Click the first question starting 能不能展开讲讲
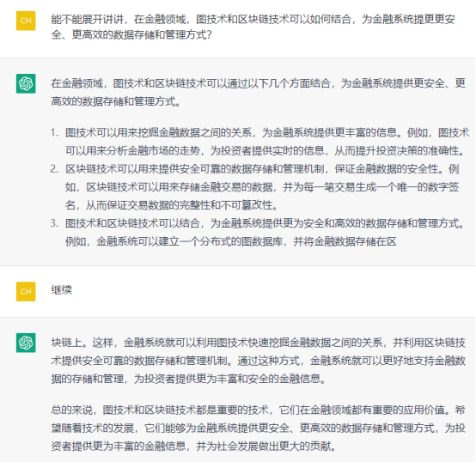 253,27
